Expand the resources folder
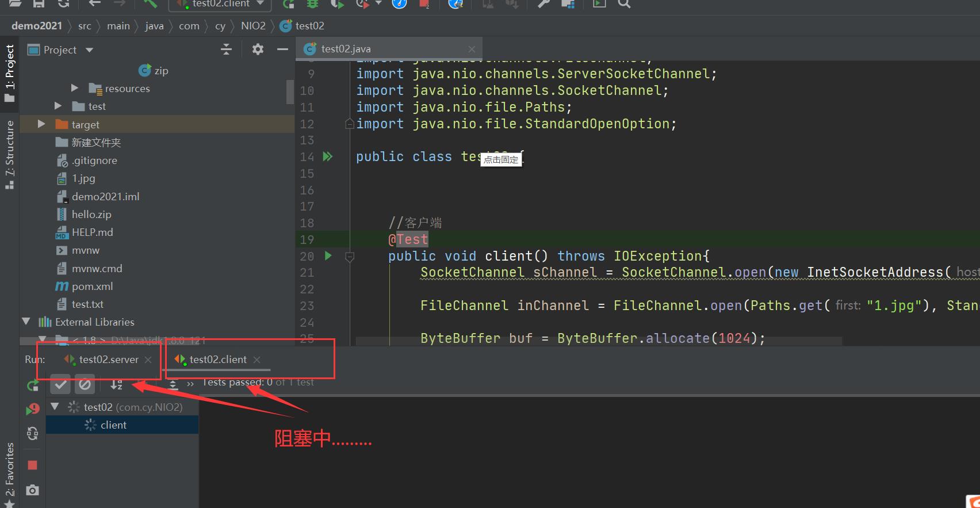The height and width of the screenshot is (508, 980). click(75, 88)
